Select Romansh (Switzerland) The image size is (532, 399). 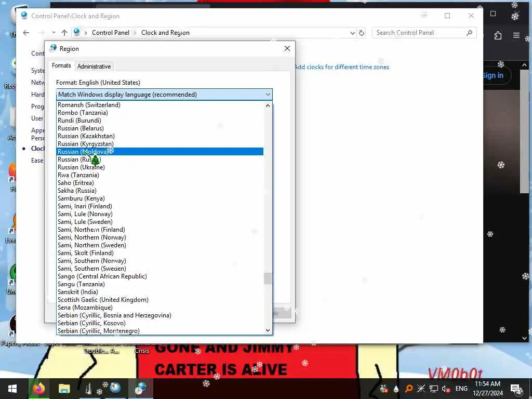tap(160, 105)
